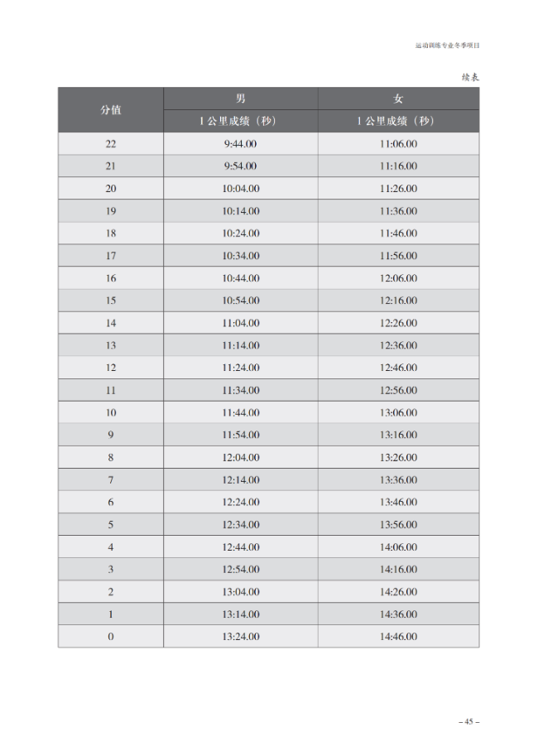The width and height of the screenshot is (538, 756).
Task: Select the women's time 13:06.00 cell
Action: tap(398, 412)
